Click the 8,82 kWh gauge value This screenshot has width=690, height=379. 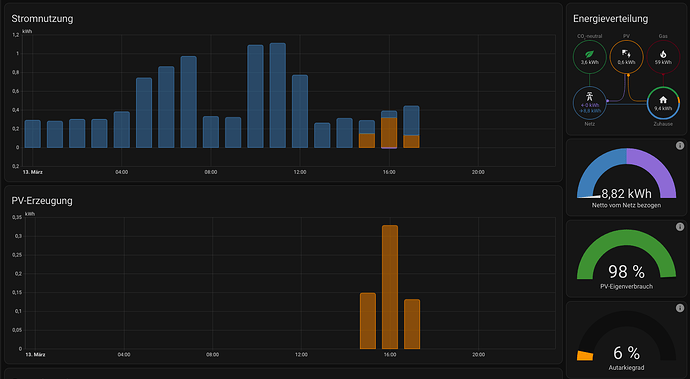(x=626, y=194)
